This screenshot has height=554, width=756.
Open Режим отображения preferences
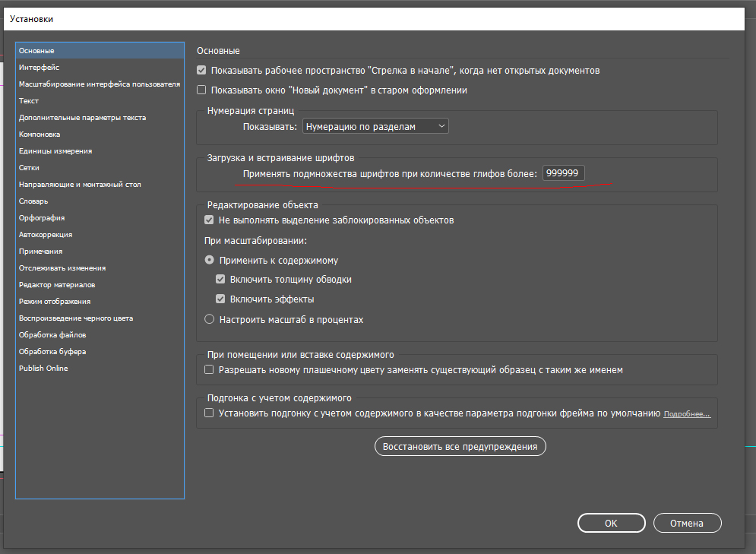[100, 302]
